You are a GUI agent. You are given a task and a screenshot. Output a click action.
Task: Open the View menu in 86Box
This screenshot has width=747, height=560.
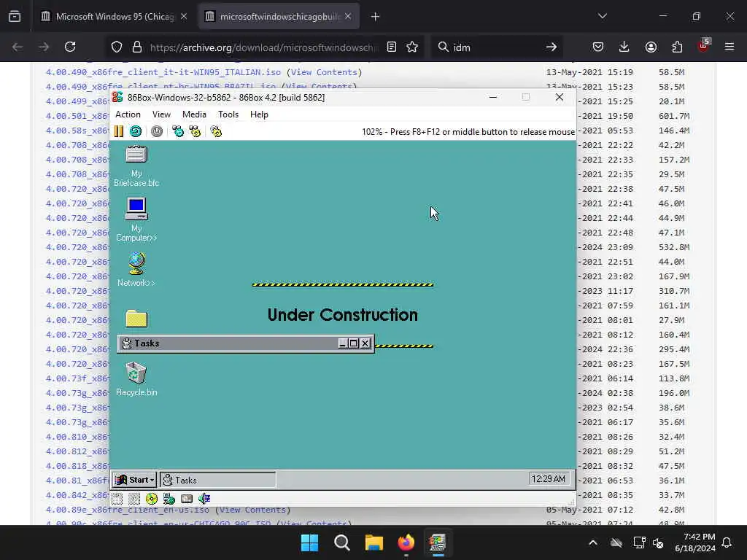tap(161, 114)
